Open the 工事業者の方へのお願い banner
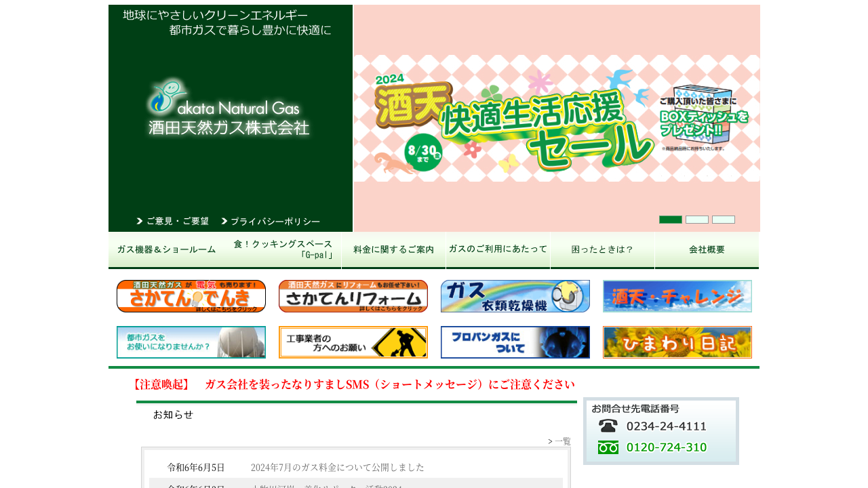The image size is (868, 488). [x=353, y=342]
